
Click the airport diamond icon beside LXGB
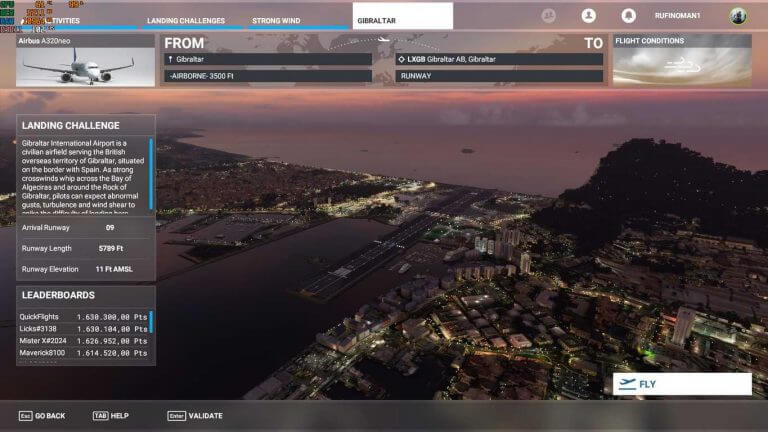402,59
